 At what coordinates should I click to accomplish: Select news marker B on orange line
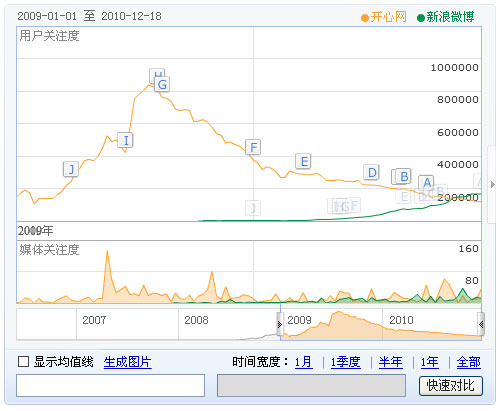(x=404, y=176)
